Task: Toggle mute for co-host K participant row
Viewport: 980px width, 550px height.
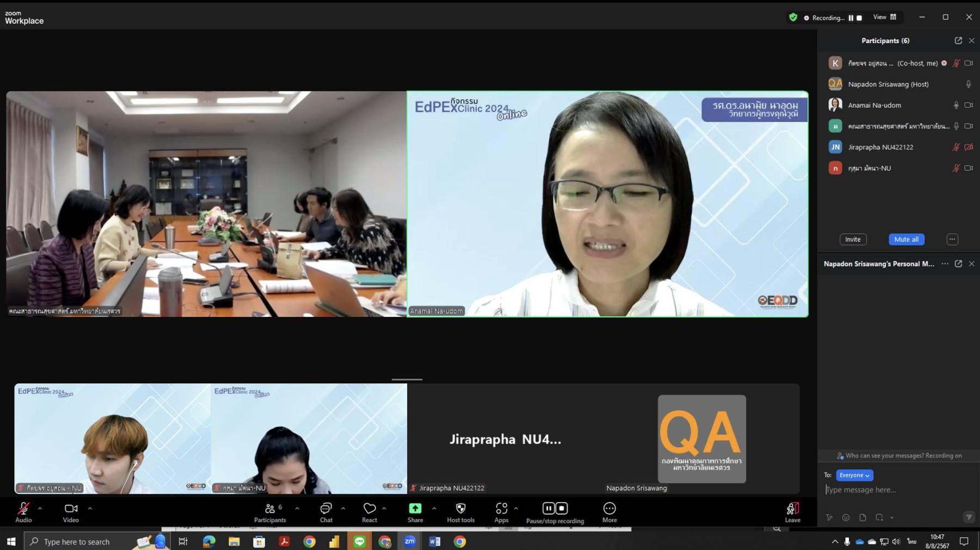Action: [956, 63]
